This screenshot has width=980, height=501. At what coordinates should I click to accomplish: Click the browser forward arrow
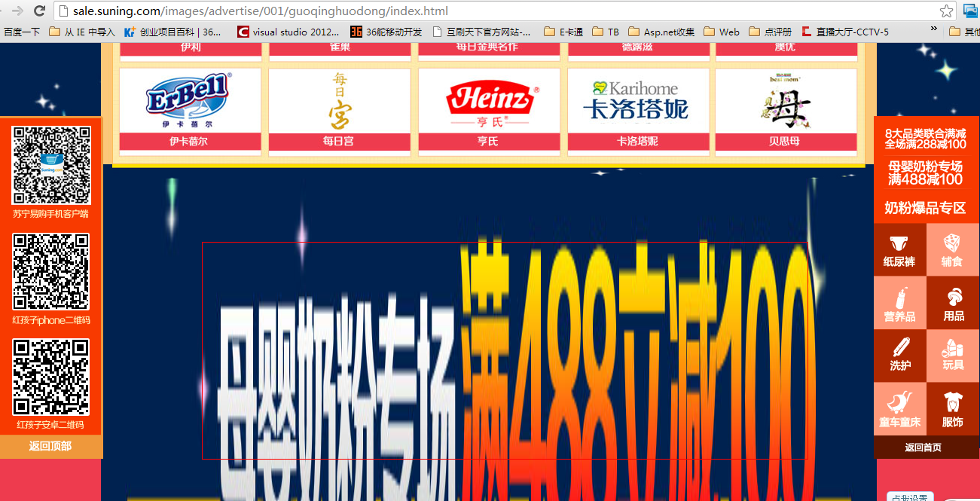click(17, 11)
